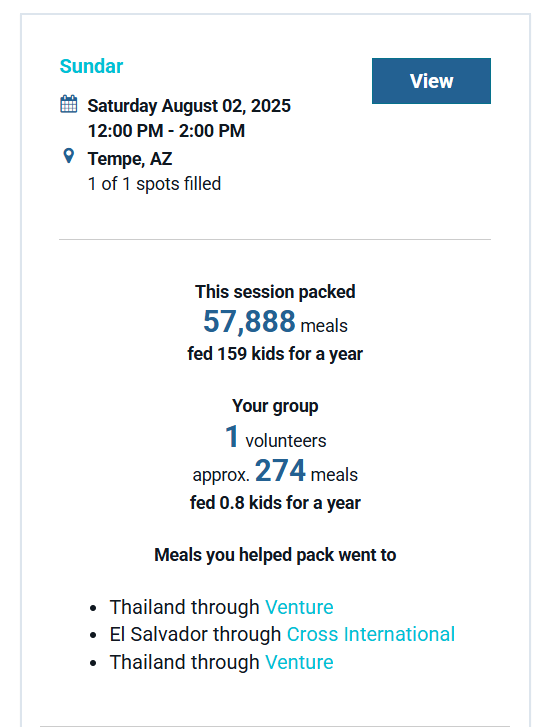The image size is (554, 727).
Task: Click the approx. 274 meals figure
Action: tap(275, 471)
